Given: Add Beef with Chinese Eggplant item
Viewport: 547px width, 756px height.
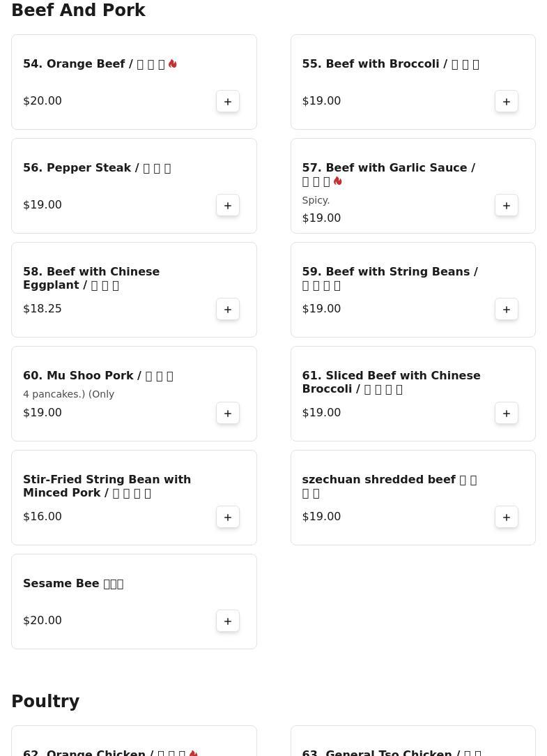Looking at the screenshot, I should click(228, 309).
